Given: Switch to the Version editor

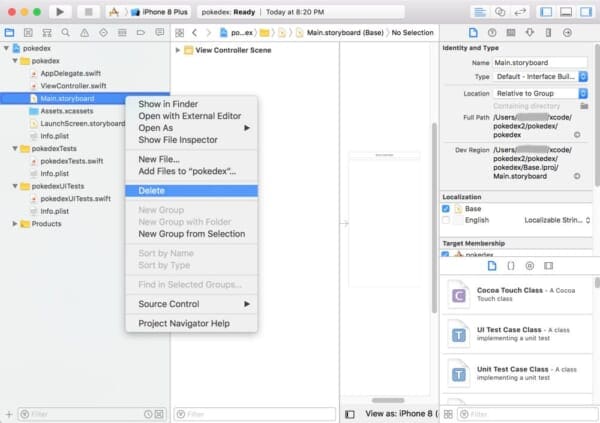Looking at the screenshot, I should [x=521, y=11].
